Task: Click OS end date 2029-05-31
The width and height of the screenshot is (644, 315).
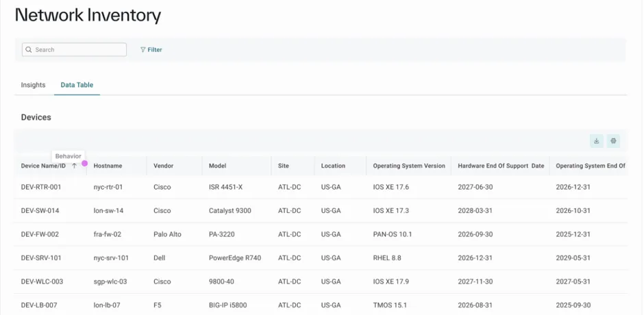Action: tap(573, 258)
